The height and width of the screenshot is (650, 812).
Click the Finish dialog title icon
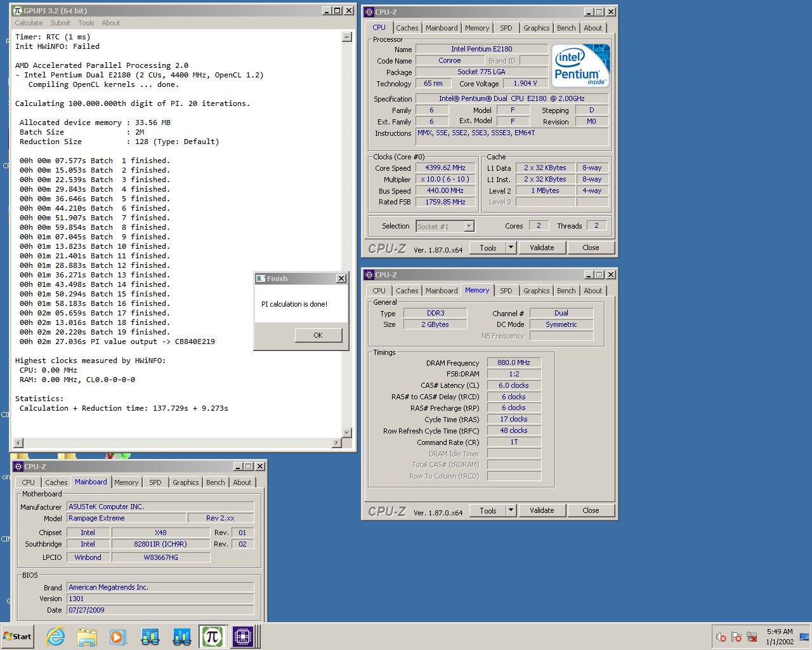tap(261, 278)
